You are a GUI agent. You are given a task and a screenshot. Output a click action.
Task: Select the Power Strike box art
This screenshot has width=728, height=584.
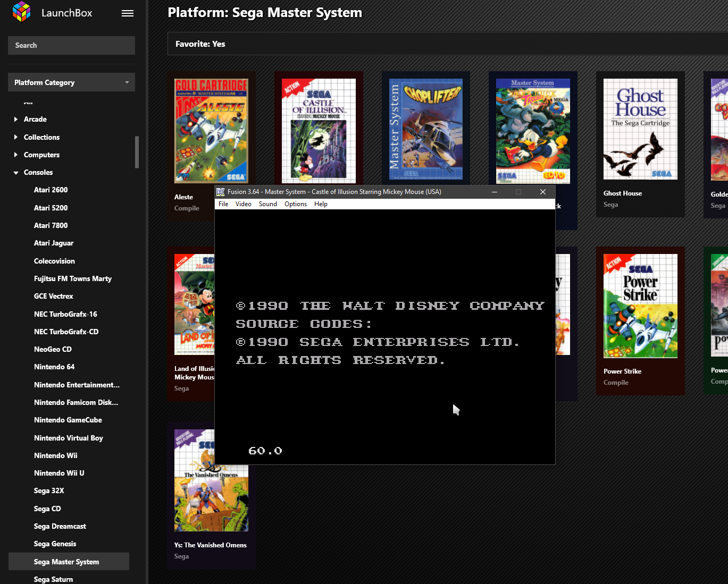pyautogui.click(x=640, y=306)
